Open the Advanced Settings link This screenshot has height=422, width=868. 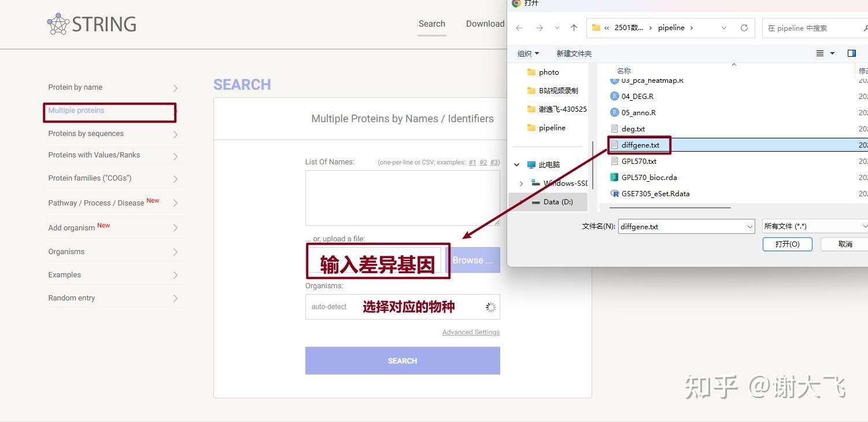(x=470, y=332)
